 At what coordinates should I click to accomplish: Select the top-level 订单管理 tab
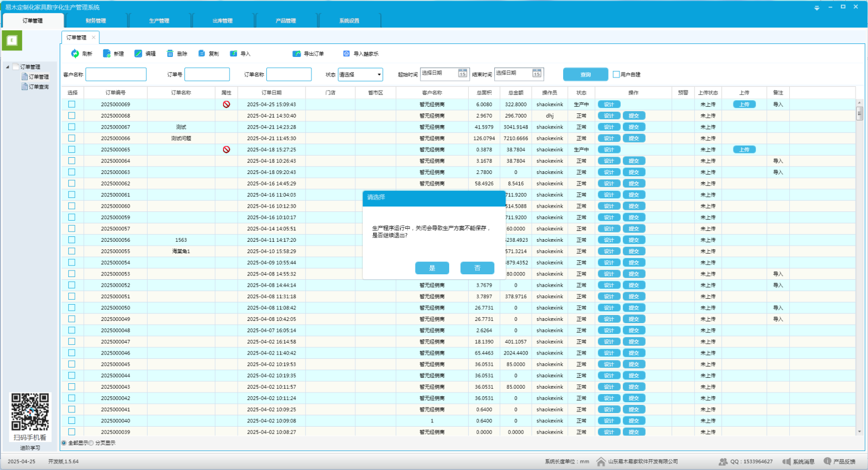(33, 21)
